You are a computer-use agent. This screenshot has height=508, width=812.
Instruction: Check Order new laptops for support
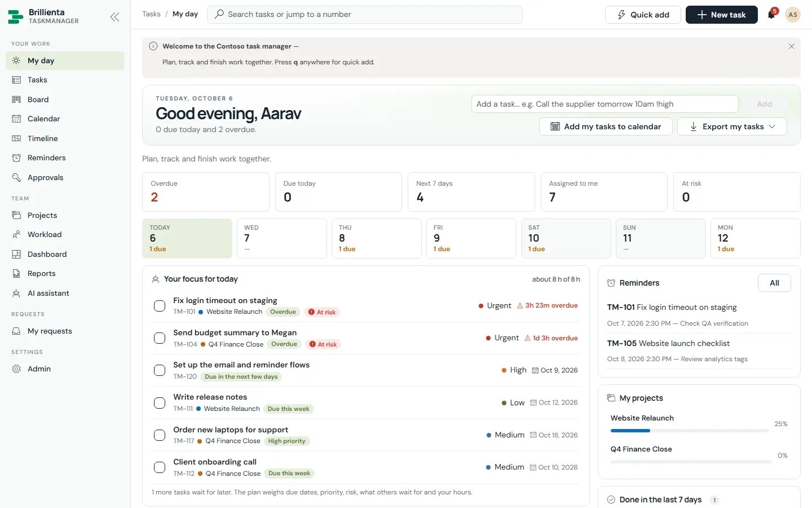tap(160, 435)
